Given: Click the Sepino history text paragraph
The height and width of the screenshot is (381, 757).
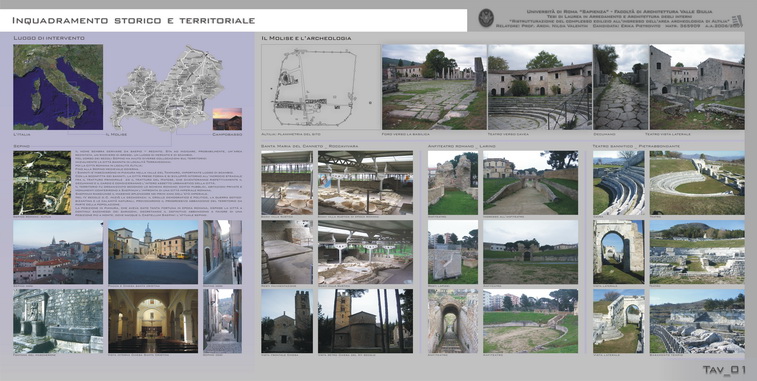Looking at the screenshot, I should [x=160, y=183].
